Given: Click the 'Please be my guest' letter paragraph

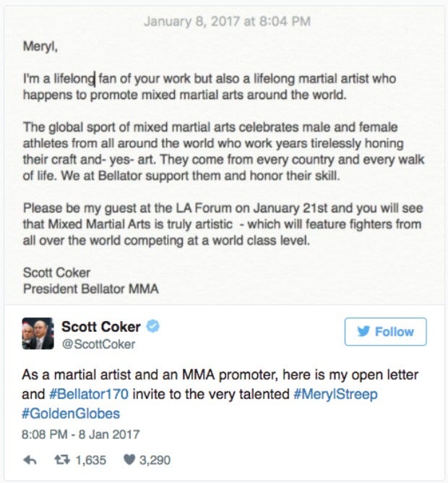Looking at the screenshot, I should click(x=222, y=224).
